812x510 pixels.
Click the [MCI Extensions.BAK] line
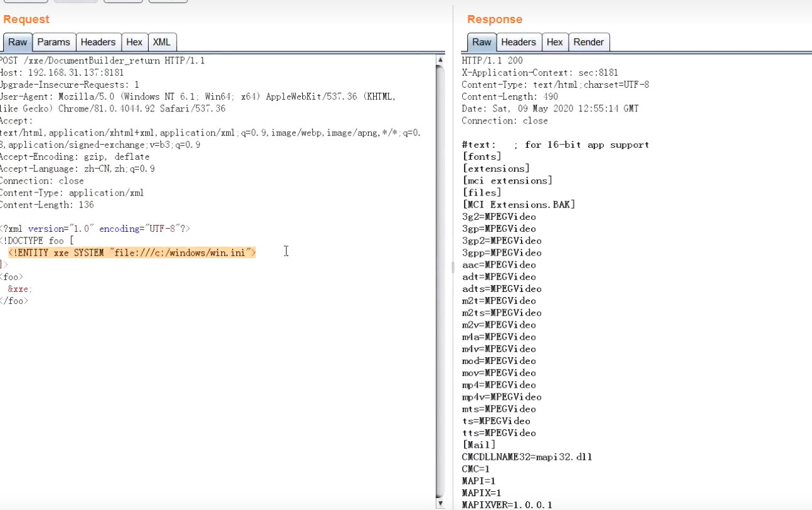coord(519,205)
